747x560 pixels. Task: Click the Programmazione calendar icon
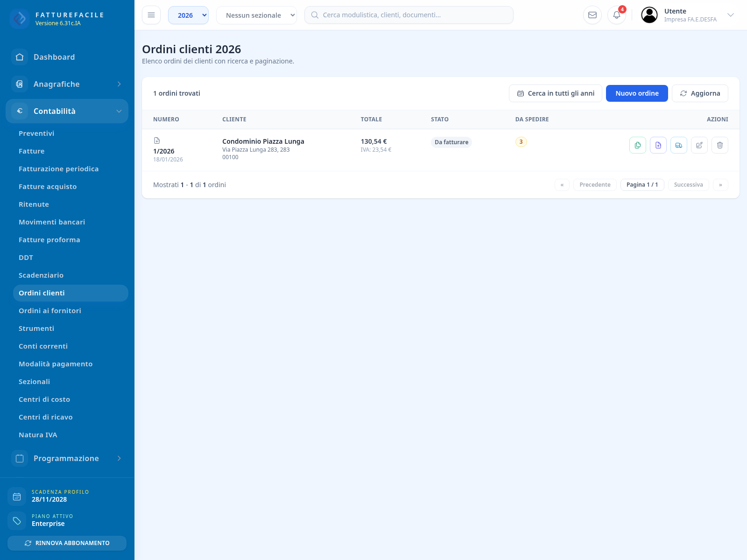click(20, 458)
